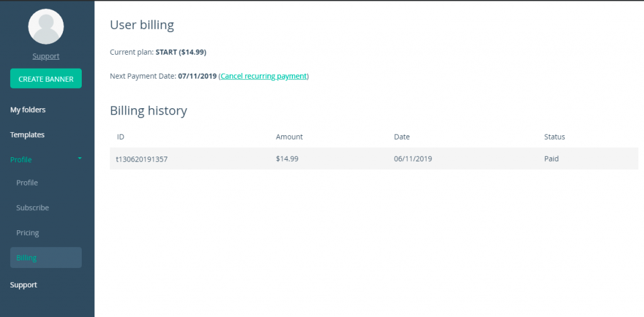Click the Date column header
This screenshot has height=317, width=644.
(x=402, y=136)
